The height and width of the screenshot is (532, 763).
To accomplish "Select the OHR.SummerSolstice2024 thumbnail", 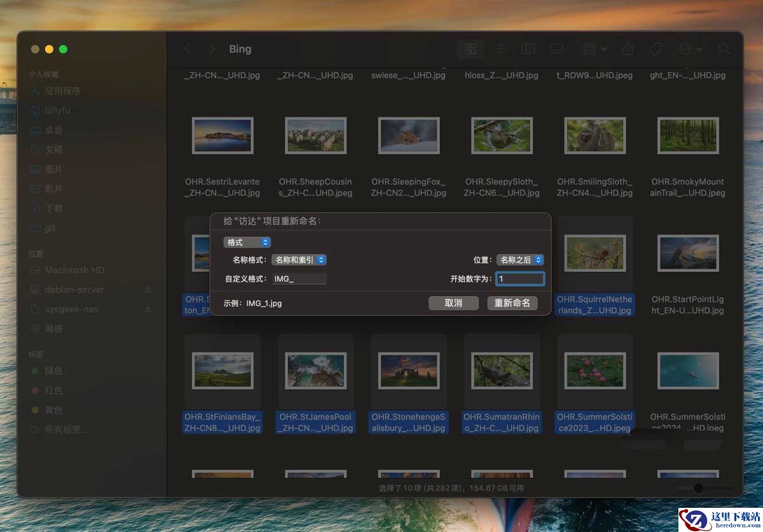I will [688, 371].
